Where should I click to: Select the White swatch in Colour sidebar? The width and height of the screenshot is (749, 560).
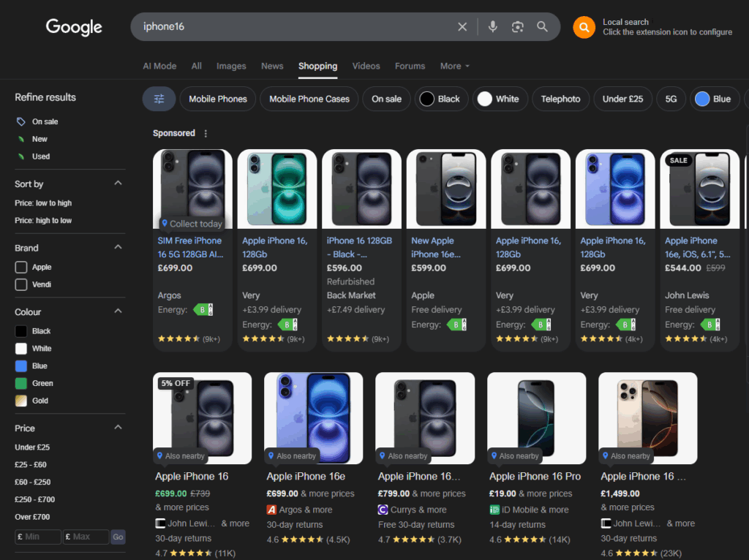pyautogui.click(x=21, y=349)
